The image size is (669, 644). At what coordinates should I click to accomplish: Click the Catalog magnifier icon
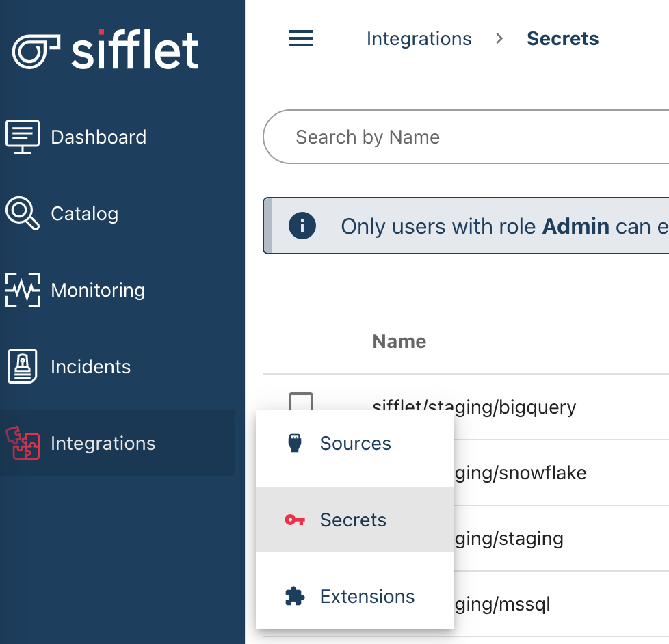23,213
